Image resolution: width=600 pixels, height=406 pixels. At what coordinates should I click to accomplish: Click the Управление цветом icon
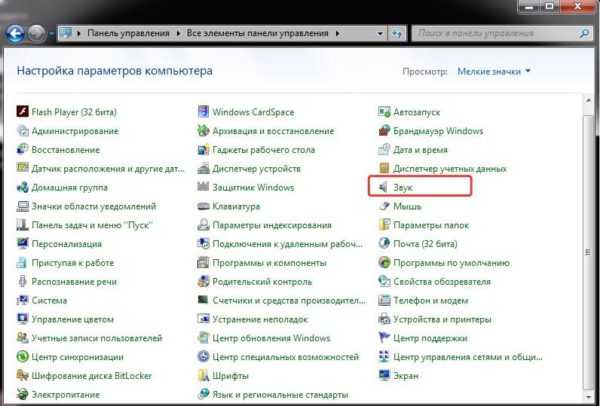[x=23, y=319]
